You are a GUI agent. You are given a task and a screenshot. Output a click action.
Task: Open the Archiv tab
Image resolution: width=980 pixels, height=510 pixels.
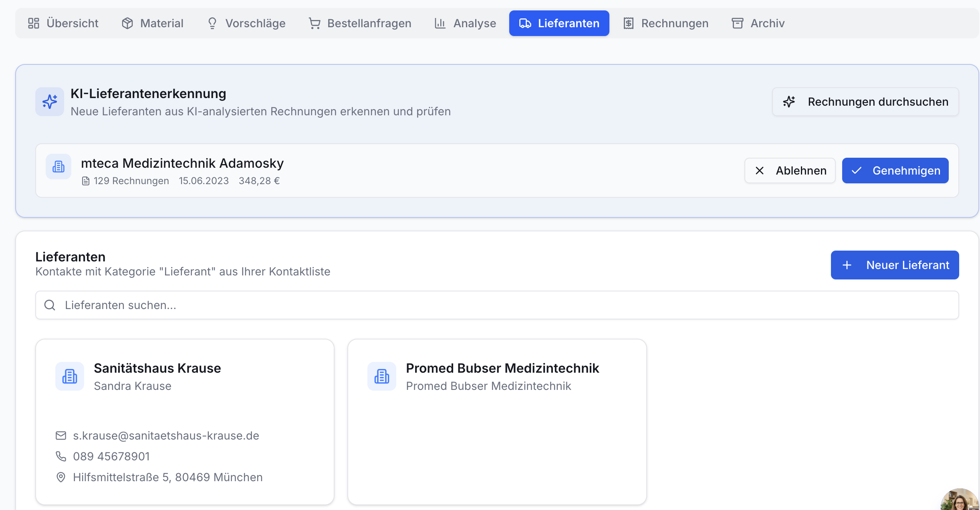758,23
